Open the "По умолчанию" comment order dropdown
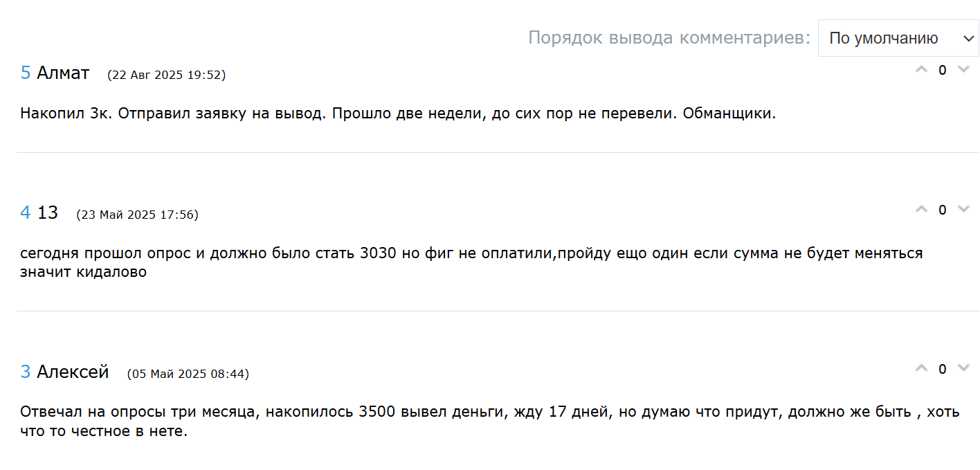Image resolution: width=980 pixels, height=470 pixels. tap(898, 38)
